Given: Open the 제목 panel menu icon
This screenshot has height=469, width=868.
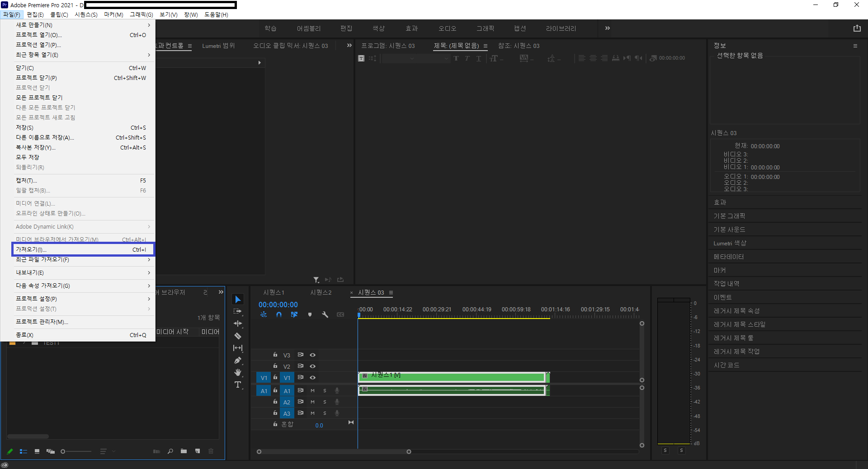Looking at the screenshot, I should (x=486, y=46).
